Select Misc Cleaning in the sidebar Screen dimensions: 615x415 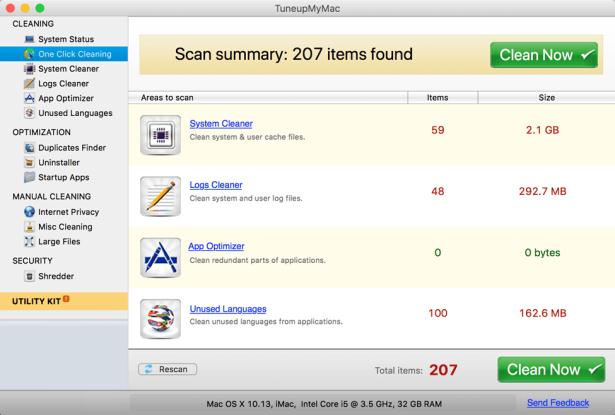coord(65,227)
